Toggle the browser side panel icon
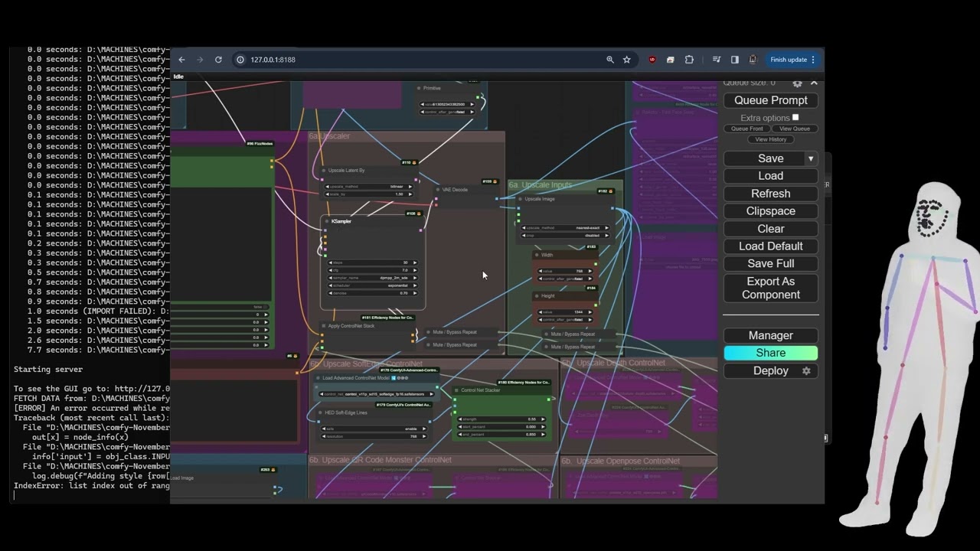Screen dimensions: 980x551 (x=735, y=60)
